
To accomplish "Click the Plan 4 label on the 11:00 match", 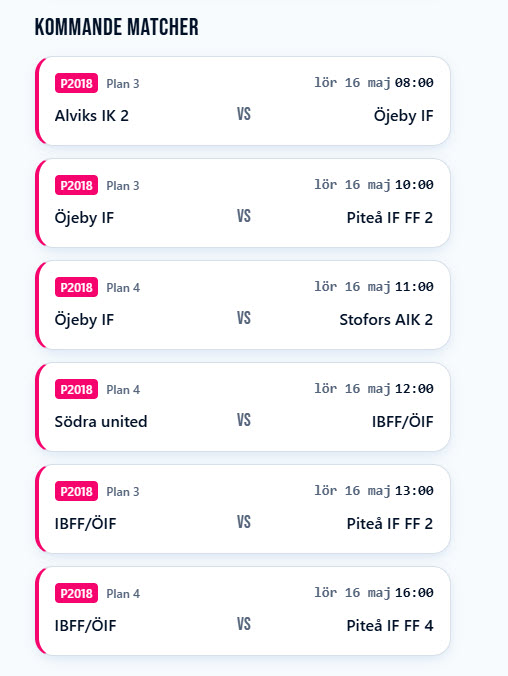I will [123, 288].
